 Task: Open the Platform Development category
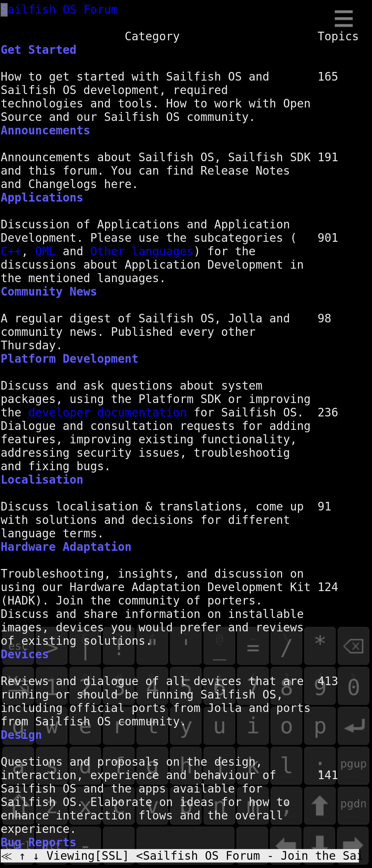point(70,359)
